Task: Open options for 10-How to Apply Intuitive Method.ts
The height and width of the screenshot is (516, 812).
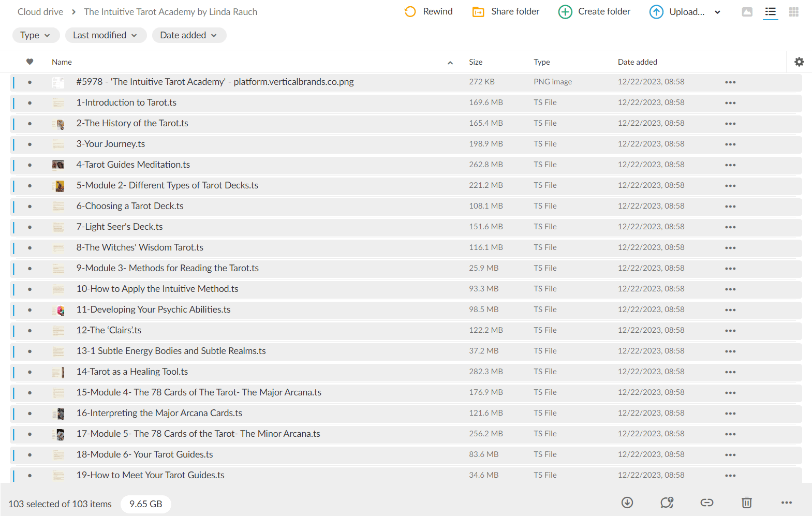Action: 730,289
